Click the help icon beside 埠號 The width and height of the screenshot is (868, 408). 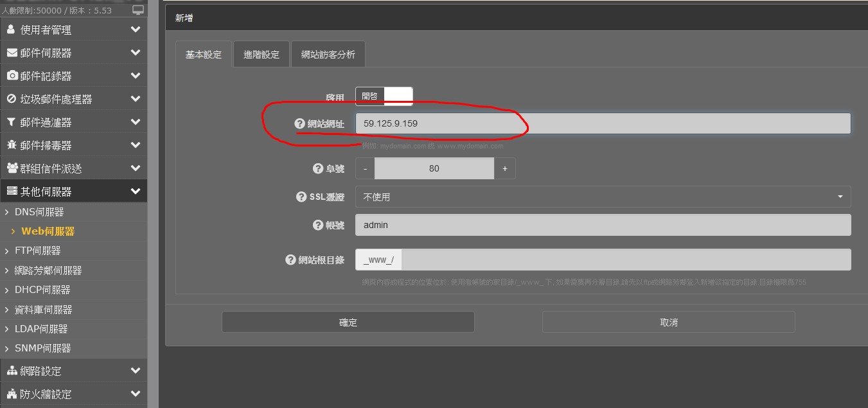pyautogui.click(x=317, y=168)
